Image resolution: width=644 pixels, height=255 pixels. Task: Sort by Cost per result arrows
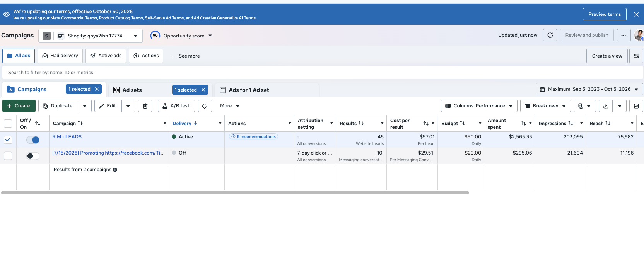pyautogui.click(x=426, y=123)
